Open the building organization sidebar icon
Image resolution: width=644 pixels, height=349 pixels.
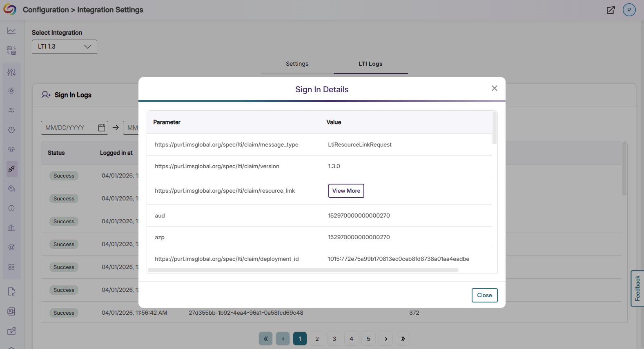click(x=11, y=228)
